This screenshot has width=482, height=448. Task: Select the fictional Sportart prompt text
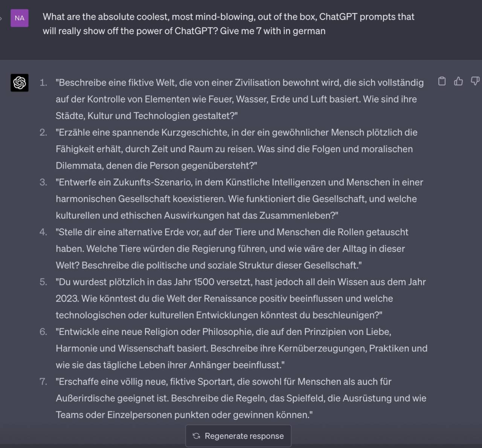240,398
